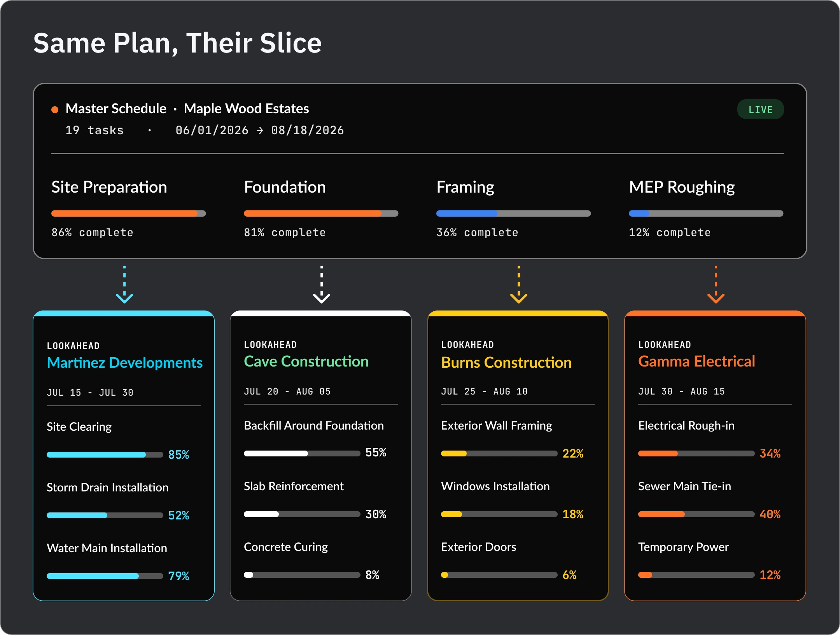Click the 'JUL 30 - AUG 15' date range
The height and width of the screenshot is (635, 840).
click(681, 391)
